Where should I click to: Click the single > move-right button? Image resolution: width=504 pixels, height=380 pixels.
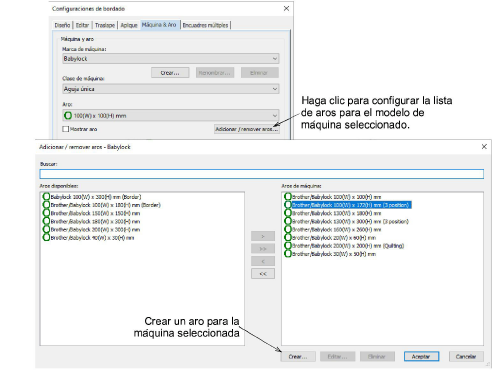(263, 236)
